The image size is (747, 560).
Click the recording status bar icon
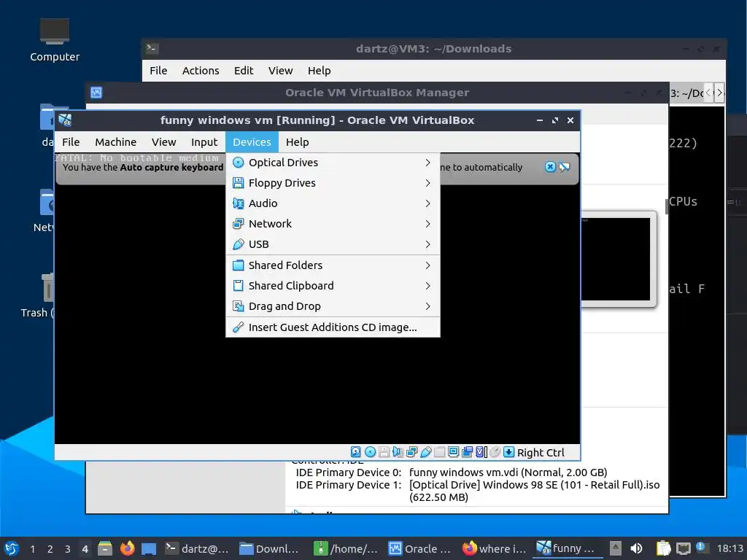(x=468, y=452)
